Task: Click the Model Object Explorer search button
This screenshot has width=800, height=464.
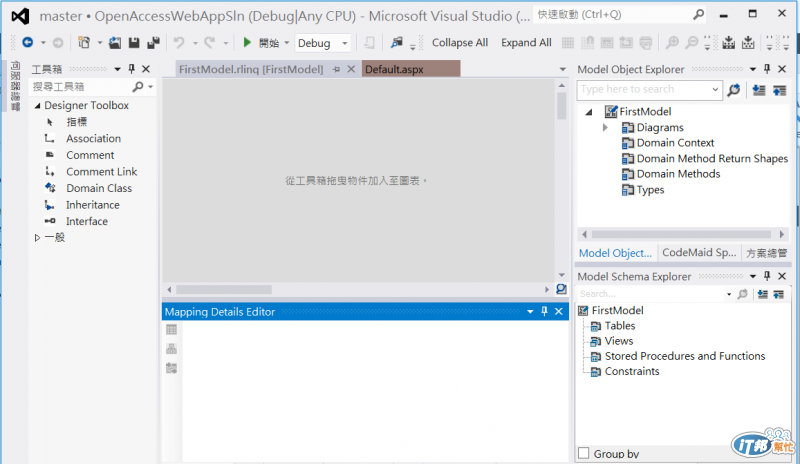Action: click(733, 90)
